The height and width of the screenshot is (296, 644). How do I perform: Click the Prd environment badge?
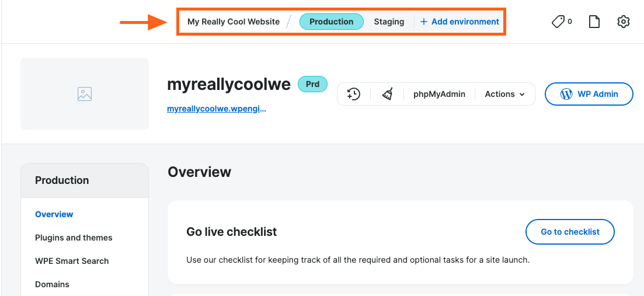[x=312, y=84]
